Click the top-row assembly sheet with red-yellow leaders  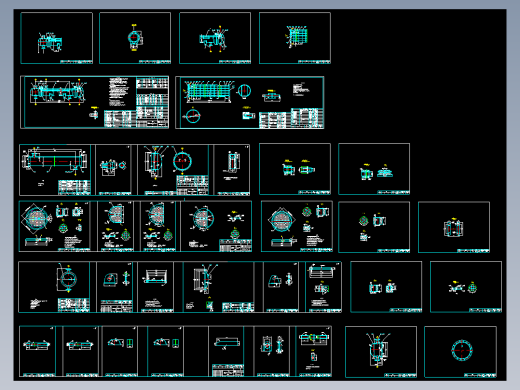[215, 38]
